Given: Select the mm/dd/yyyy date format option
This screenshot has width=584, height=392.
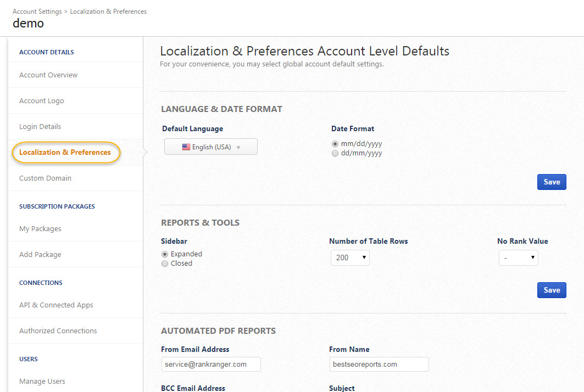Looking at the screenshot, I should pos(335,144).
